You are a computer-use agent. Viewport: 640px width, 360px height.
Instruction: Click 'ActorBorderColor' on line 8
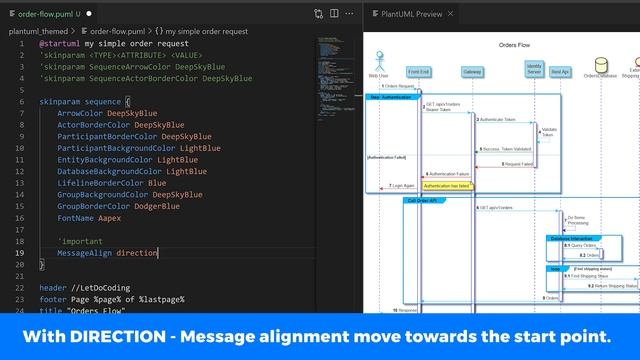point(93,124)
